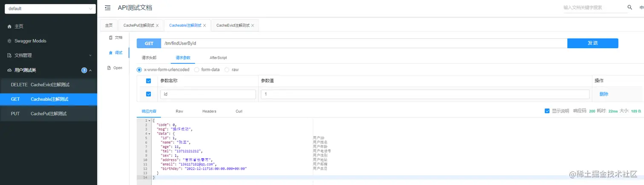Switch to the CachePut注解测试 tab
644x185 pixels.
pyautogui.click(x=138, y=26)
